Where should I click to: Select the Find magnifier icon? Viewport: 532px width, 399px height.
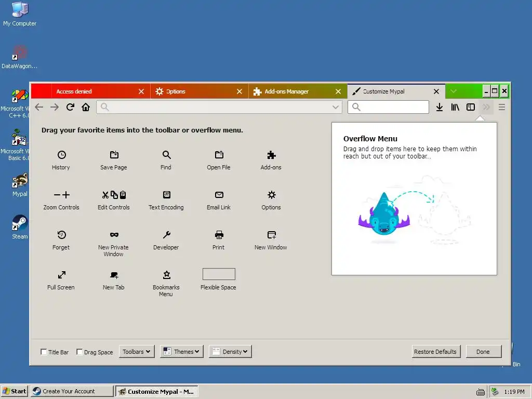pos(166,155)
